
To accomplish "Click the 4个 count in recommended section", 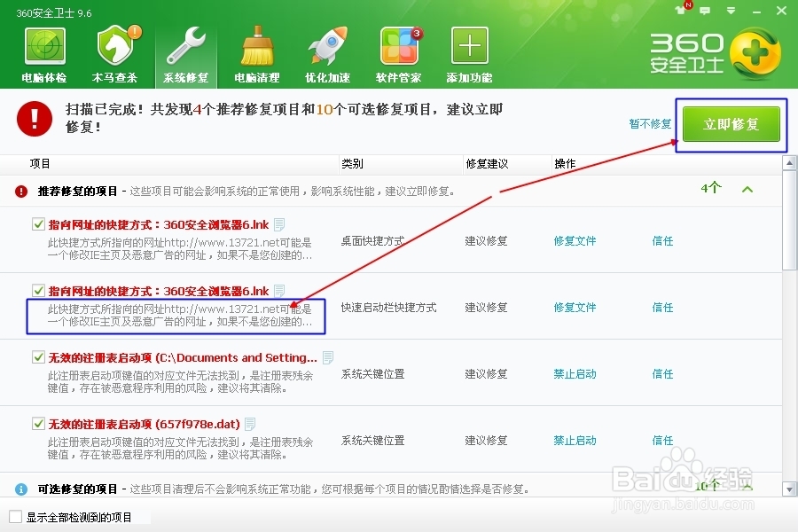I will tap(711, 188).
